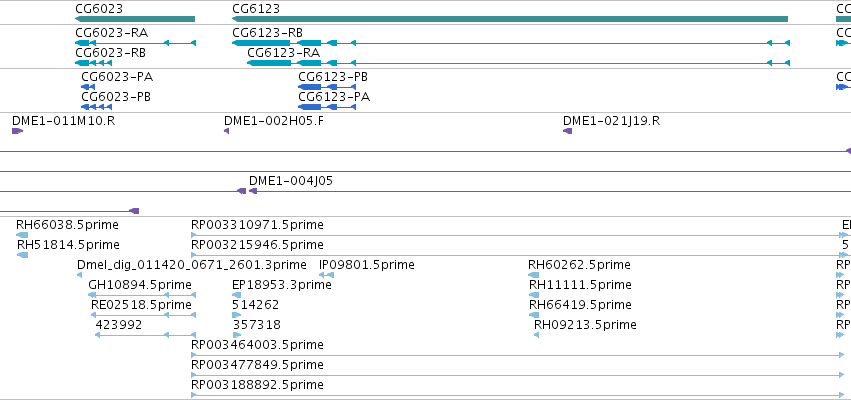Click the EP18953.3prime feature label

(282, 284)
